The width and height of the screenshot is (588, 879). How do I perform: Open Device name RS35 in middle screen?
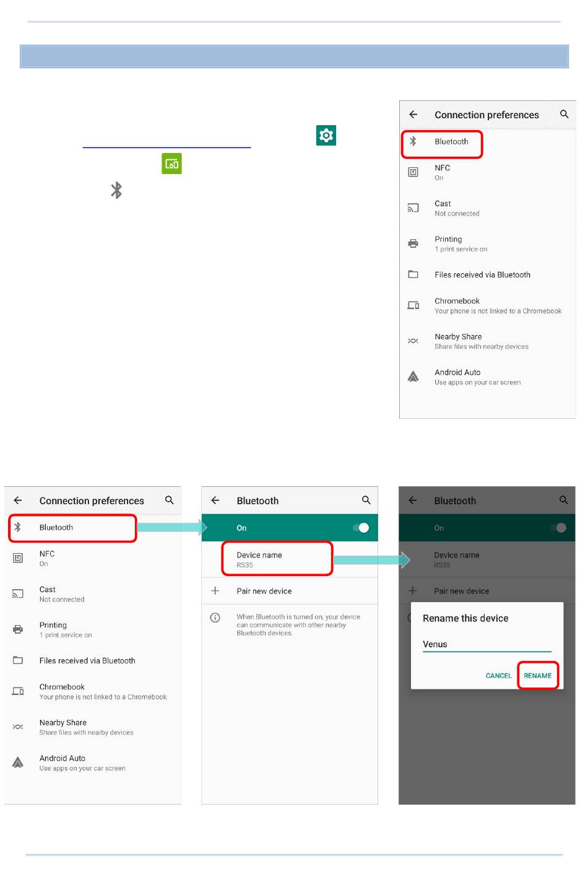[x=290, y=559]
